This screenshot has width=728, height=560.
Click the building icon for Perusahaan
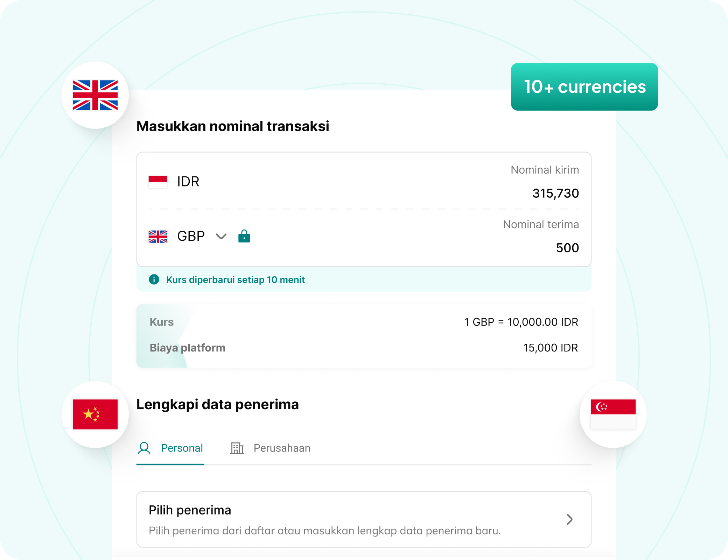(x=237, y=448)
